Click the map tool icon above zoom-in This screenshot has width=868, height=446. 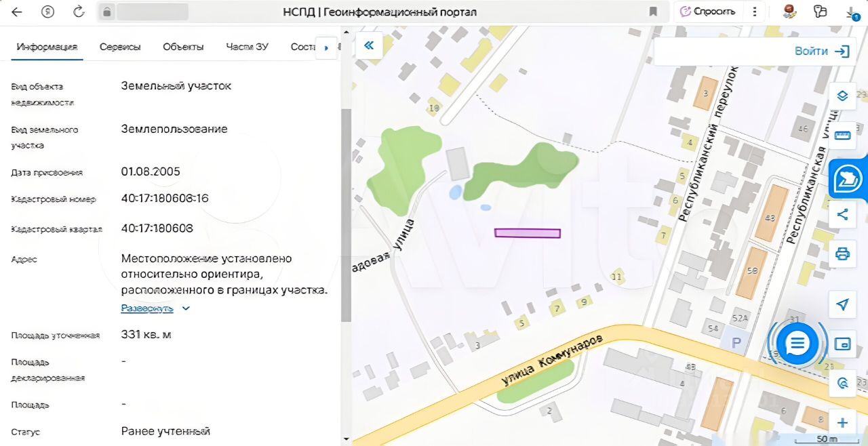coord(842,383)
